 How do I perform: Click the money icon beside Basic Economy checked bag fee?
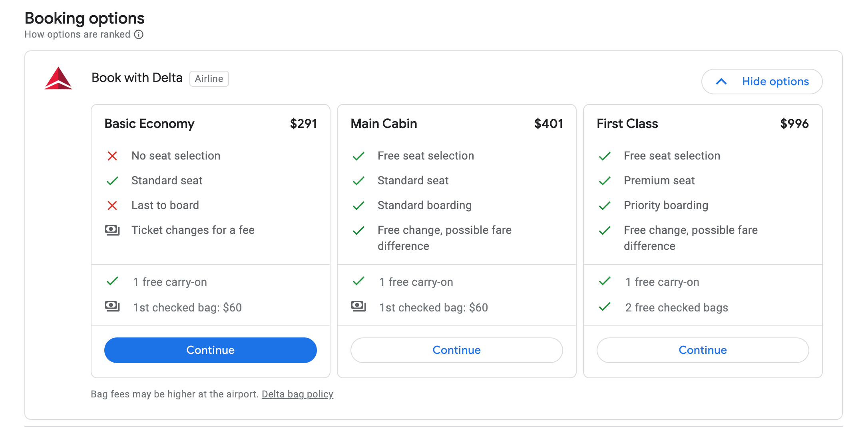pyautogui.click(x=112, y=306)
